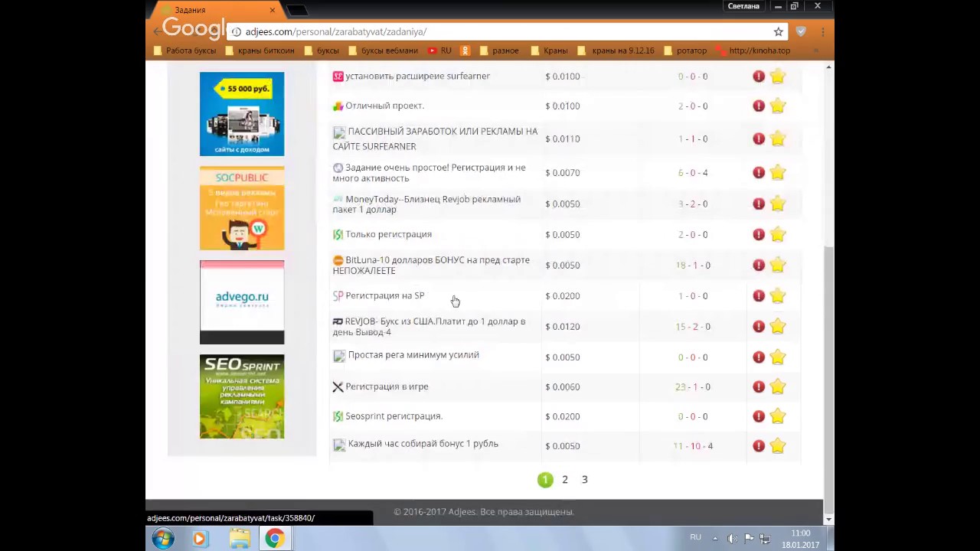The height and width of the screenshot is (551, 980).
Task: Open 'Простая рега минимум усилий' task
Action: point(413,355)
